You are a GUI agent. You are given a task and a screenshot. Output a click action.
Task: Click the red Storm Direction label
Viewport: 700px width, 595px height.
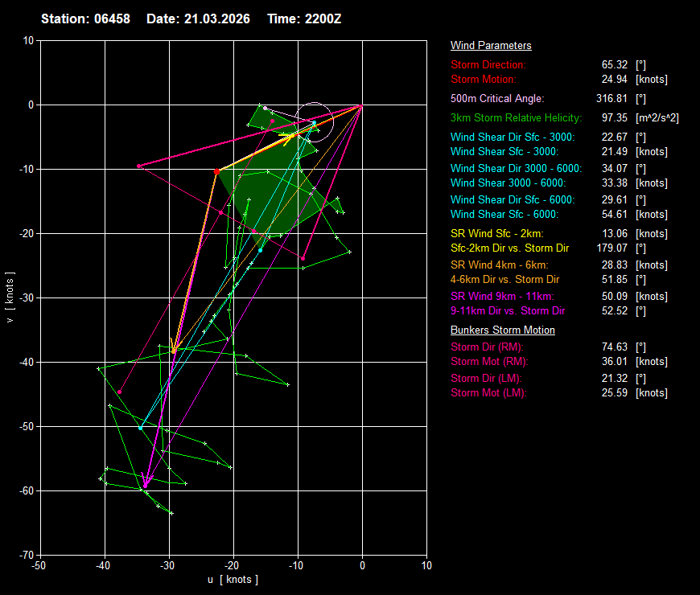click(488, 64)
